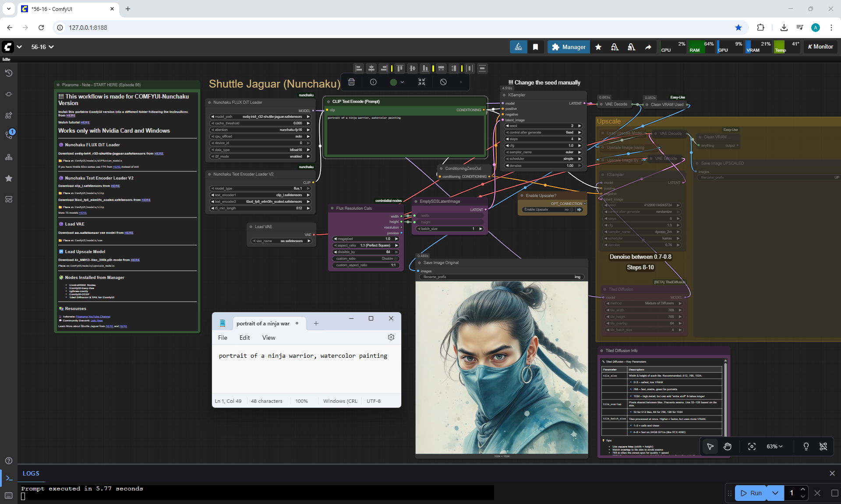This screenshot has height=504, width=841.
Task: Toggle link visibility in canvas toolbar
Action: [x=823, y=446]
